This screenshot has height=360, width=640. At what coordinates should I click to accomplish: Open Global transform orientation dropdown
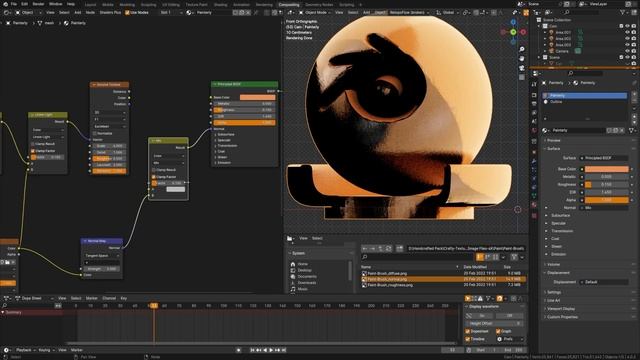coord(447,13)
